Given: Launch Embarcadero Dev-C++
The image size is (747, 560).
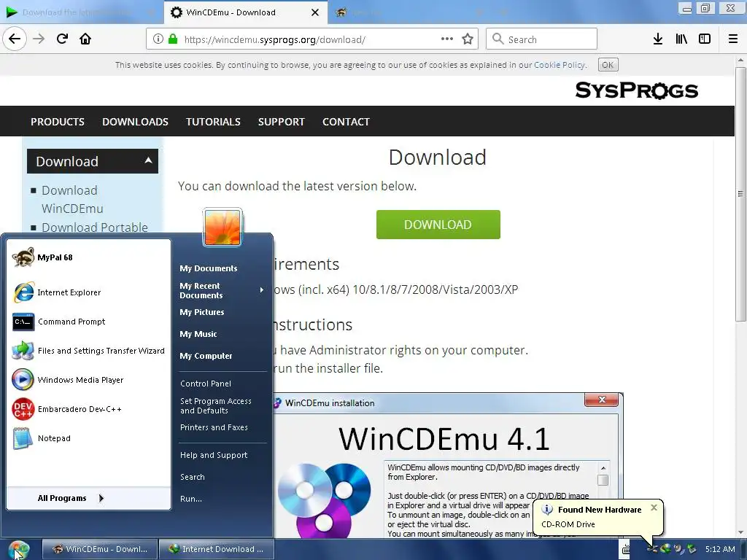Looking at the screenshot, I should pyautogui.click(x=88, y=409).
